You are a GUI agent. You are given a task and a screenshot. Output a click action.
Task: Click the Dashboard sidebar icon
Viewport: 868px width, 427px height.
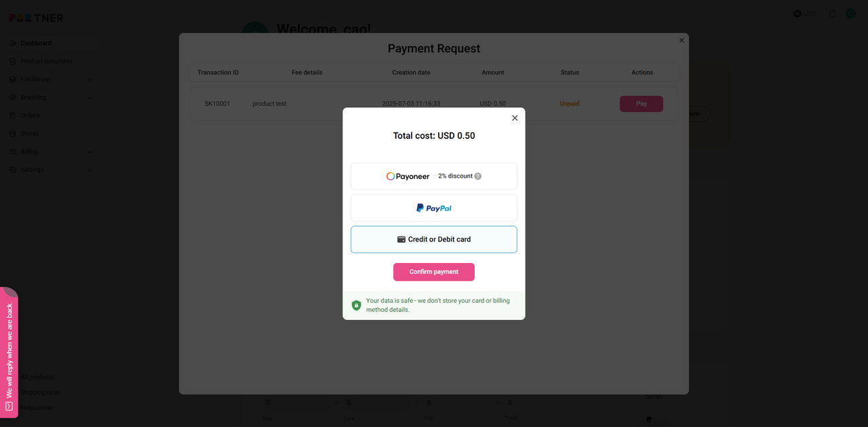click(x=13, y=43)
